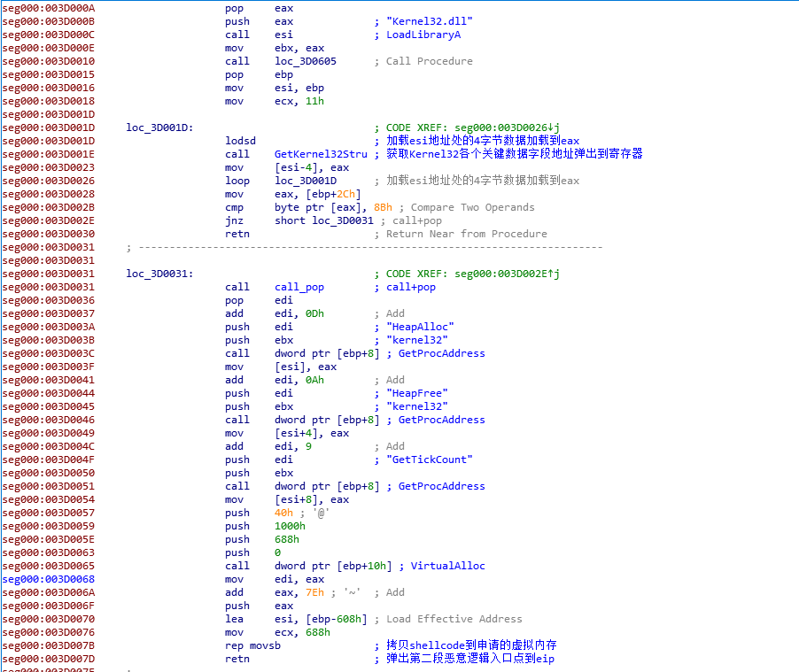Click the retn at 003D0030
The width and height of the screenshot is (799, 672).
point(237,234)
